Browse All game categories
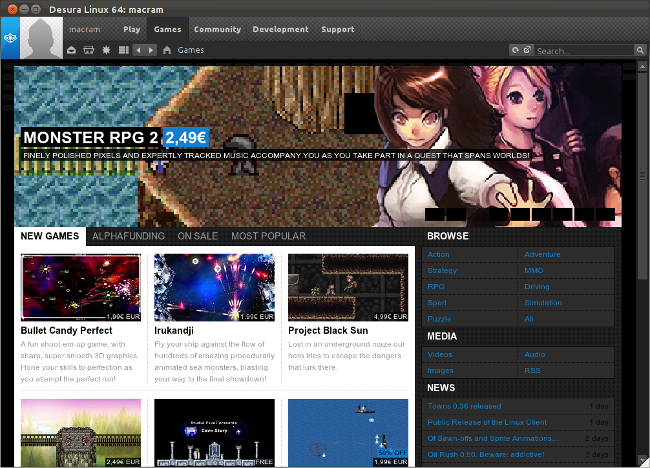Viewport: 650px width, 468px height. pyautogui.click(x=529, y=319)
